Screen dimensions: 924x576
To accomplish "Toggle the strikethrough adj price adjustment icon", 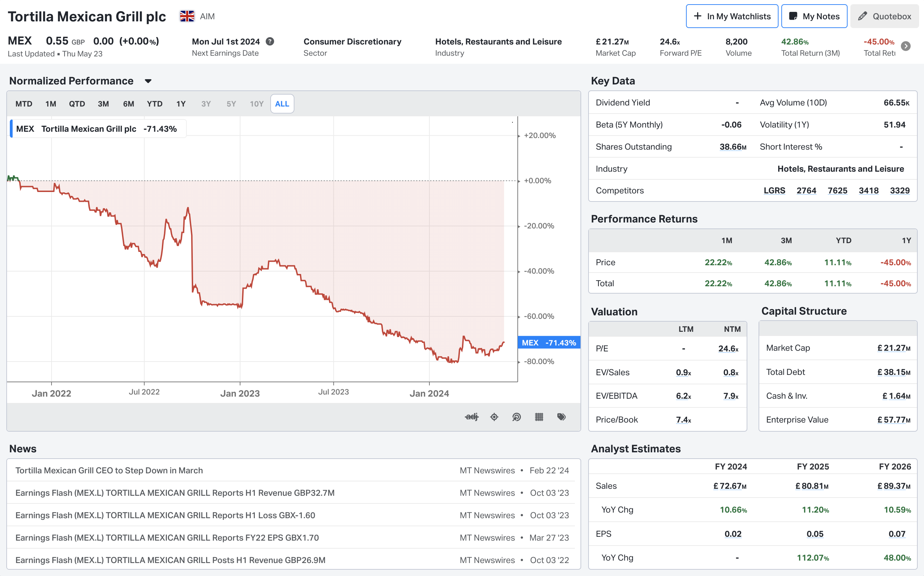I will pos(471,417).
